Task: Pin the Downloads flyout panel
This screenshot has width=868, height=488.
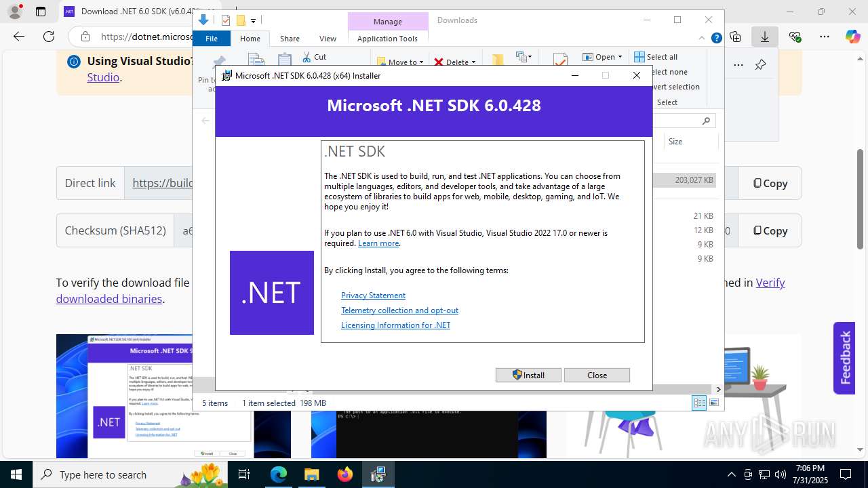Action: point(760,65)
